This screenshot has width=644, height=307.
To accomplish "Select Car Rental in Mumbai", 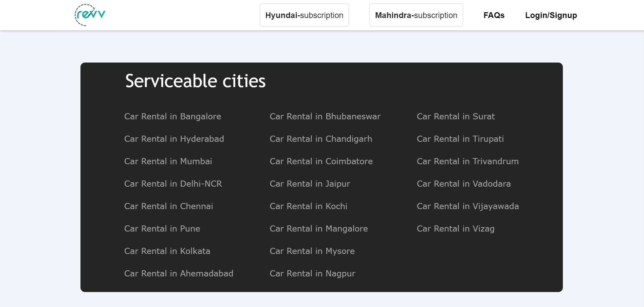I will pos(168,161).
